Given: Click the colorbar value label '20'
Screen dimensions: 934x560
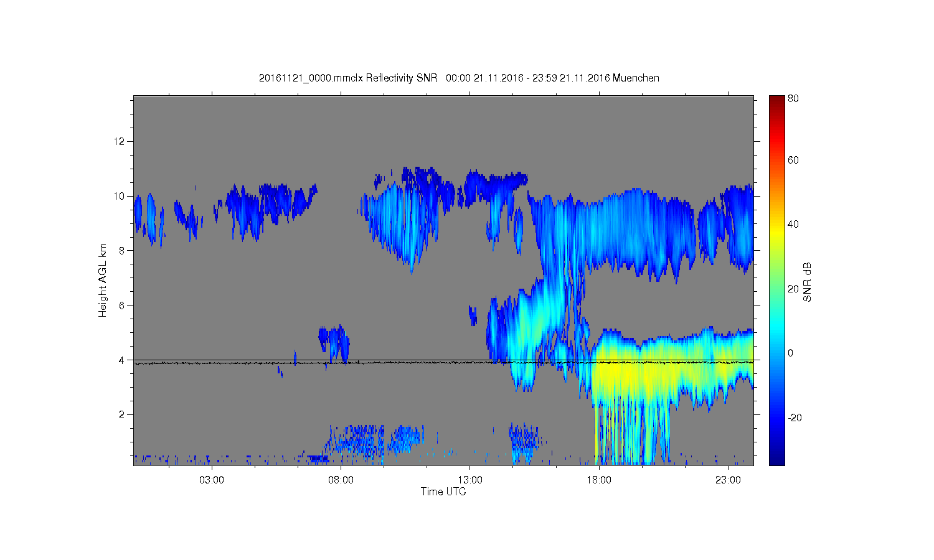Looking at the screenshot, I should pos(793,289).
